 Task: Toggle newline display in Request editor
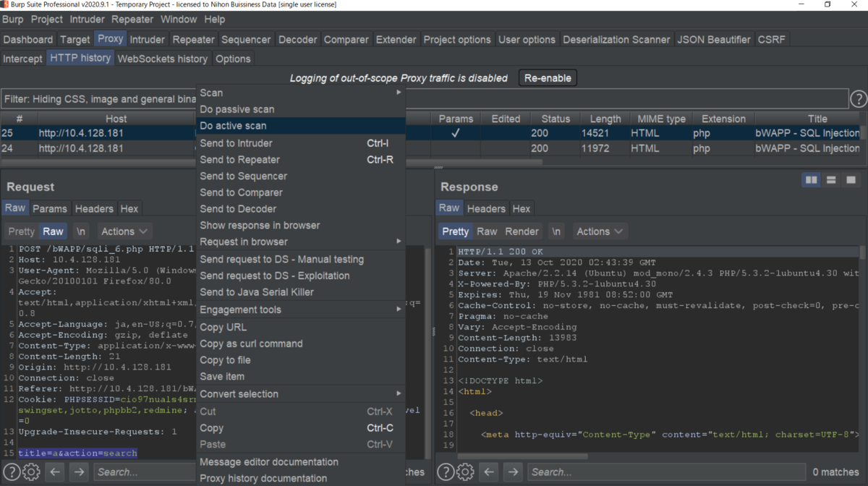point(82,231)
